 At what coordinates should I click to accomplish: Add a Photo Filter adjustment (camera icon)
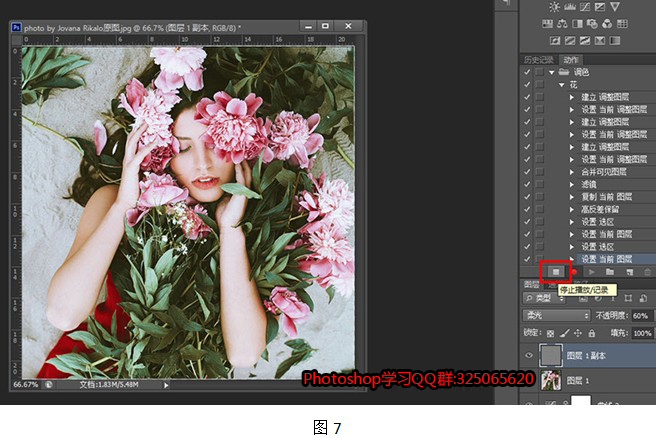(x=592, y=24)
